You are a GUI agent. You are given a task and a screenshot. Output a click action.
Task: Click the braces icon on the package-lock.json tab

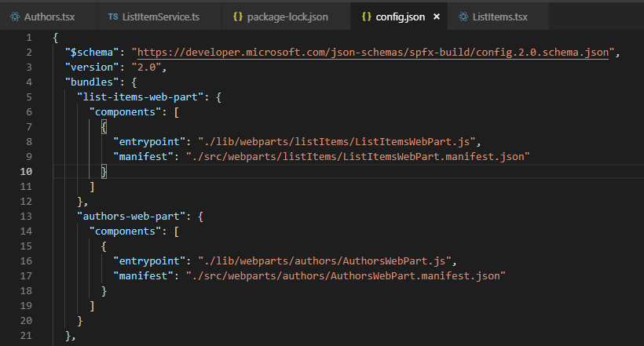tap(238, 16)
